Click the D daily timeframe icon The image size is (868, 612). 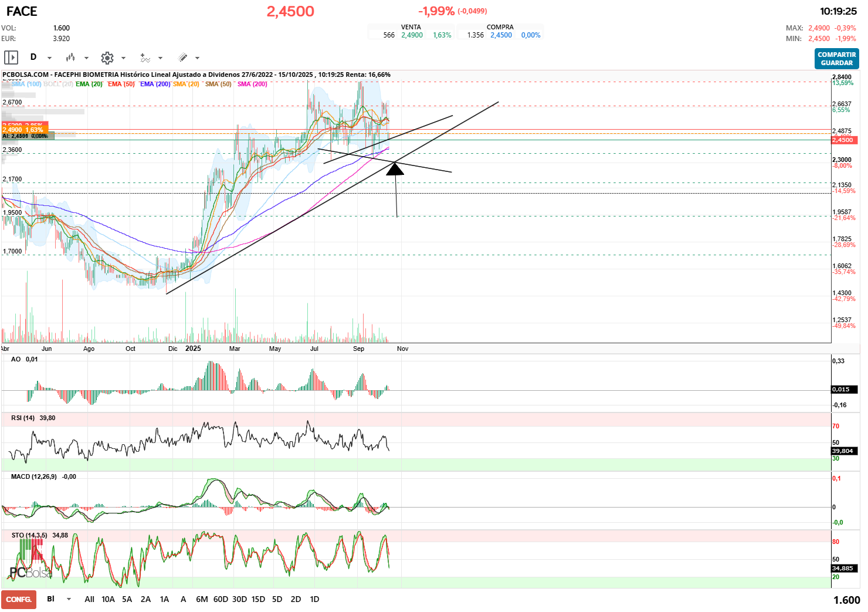click(33, 57)
